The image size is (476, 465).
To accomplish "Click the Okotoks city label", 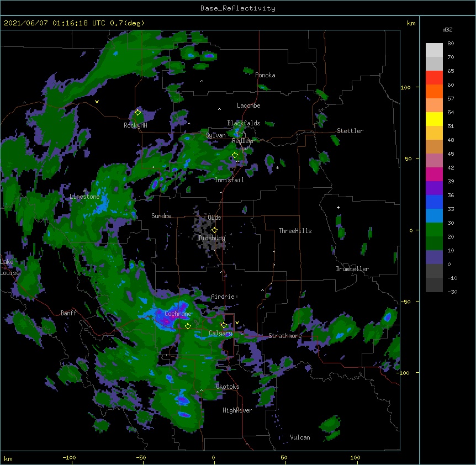I will 228,387.
